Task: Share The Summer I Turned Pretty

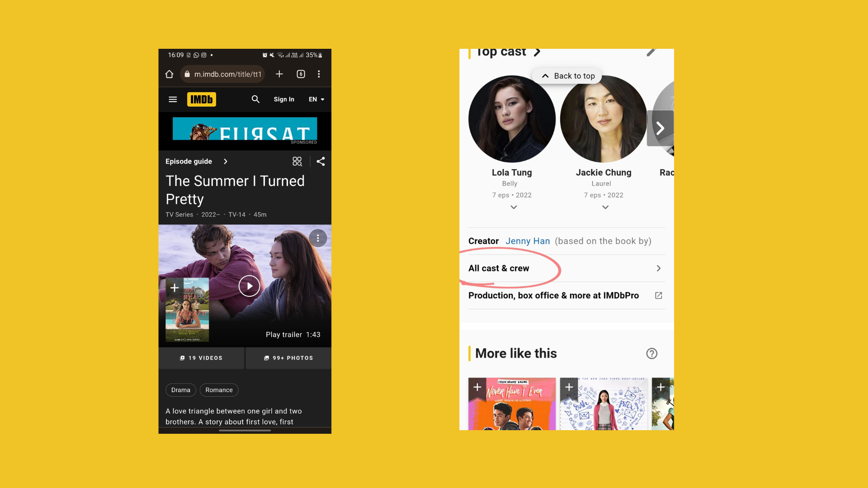Action: (x=321, y=161)
